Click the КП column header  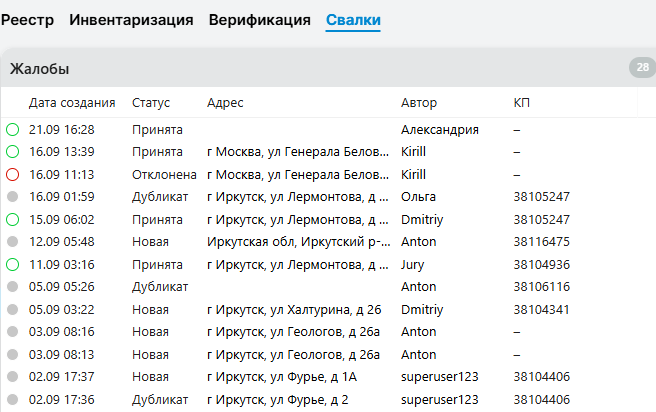[x=522, y=103]
